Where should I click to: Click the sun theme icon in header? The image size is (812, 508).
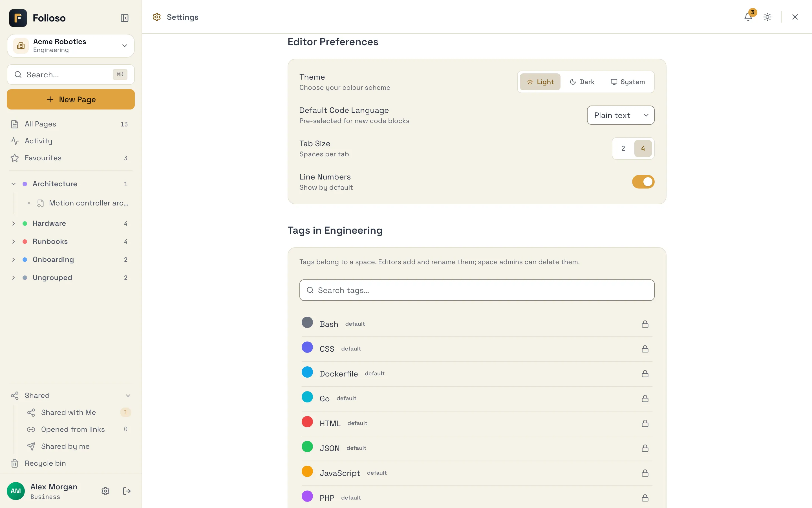pyautogui.click(x=767, y=17)
